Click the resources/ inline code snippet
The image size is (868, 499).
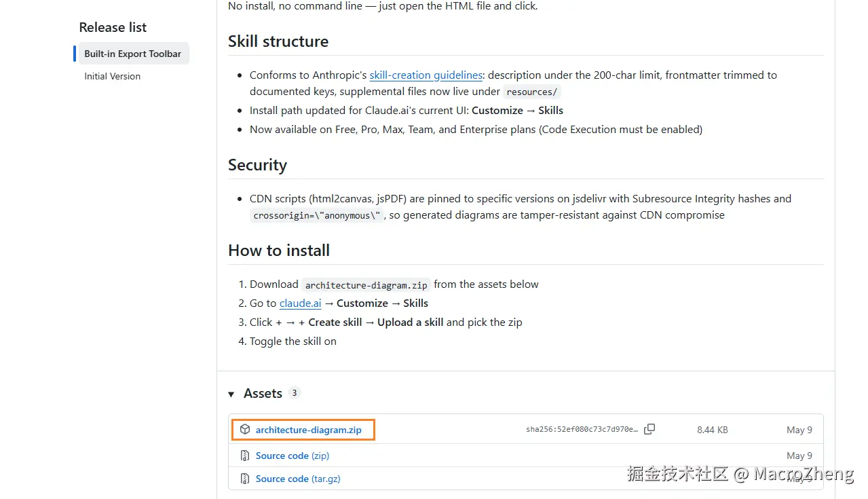point(532,92)
